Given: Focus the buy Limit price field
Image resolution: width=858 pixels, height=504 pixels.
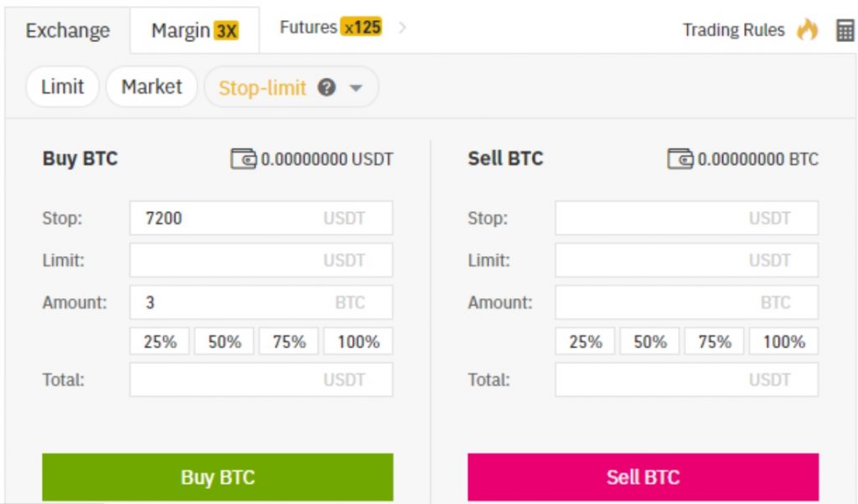Looking at the screenshot, I should pos(261,260).
